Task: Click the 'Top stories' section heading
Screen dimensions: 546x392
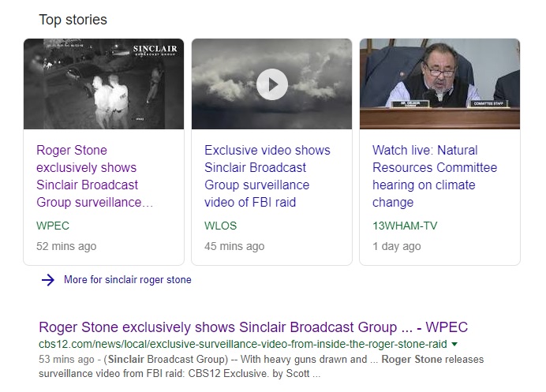Action: (x=73, y=19)
